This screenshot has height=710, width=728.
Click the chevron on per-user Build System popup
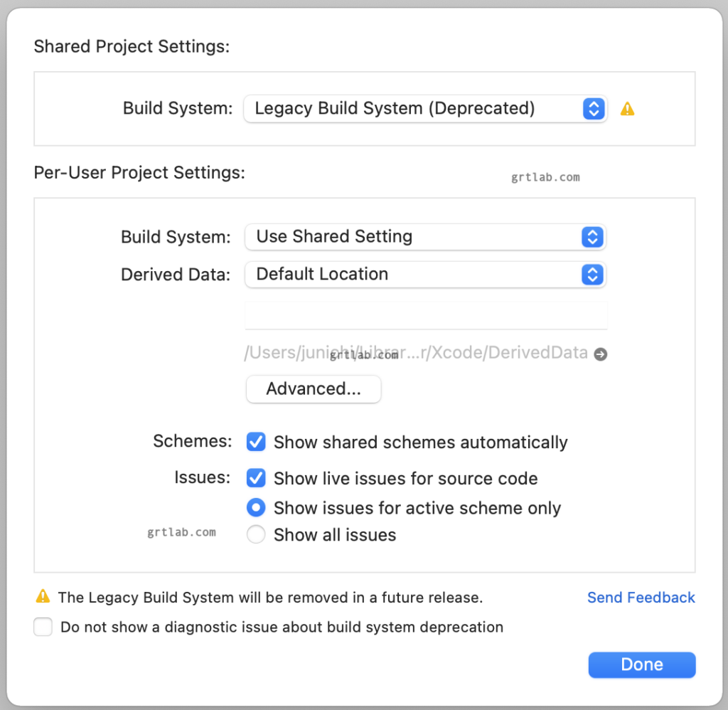(592, 237)
